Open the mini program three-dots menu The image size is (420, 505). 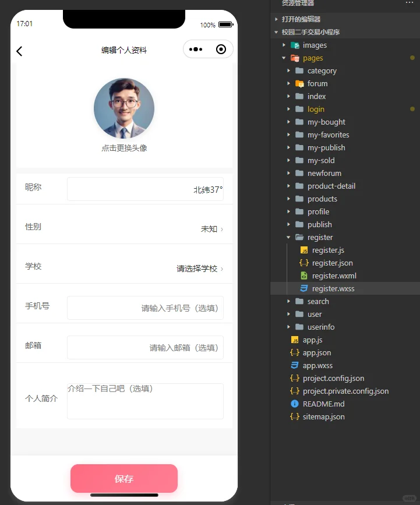tap(196, 50)
